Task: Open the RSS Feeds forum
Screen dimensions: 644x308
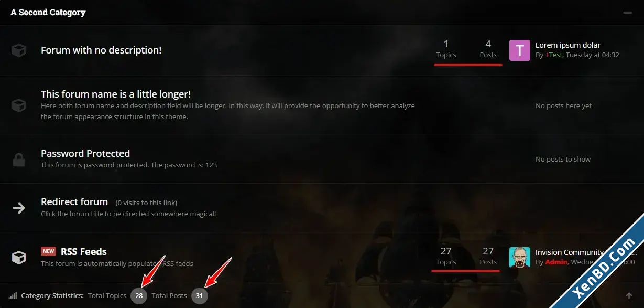Action: pyautogui.click(x=84, y=251)
